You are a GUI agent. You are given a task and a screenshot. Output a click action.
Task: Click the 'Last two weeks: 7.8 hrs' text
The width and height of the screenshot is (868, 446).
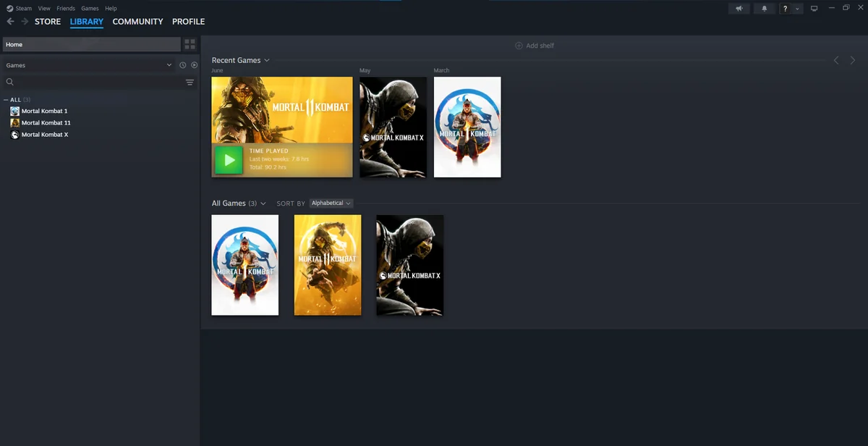tap(279, 159)
